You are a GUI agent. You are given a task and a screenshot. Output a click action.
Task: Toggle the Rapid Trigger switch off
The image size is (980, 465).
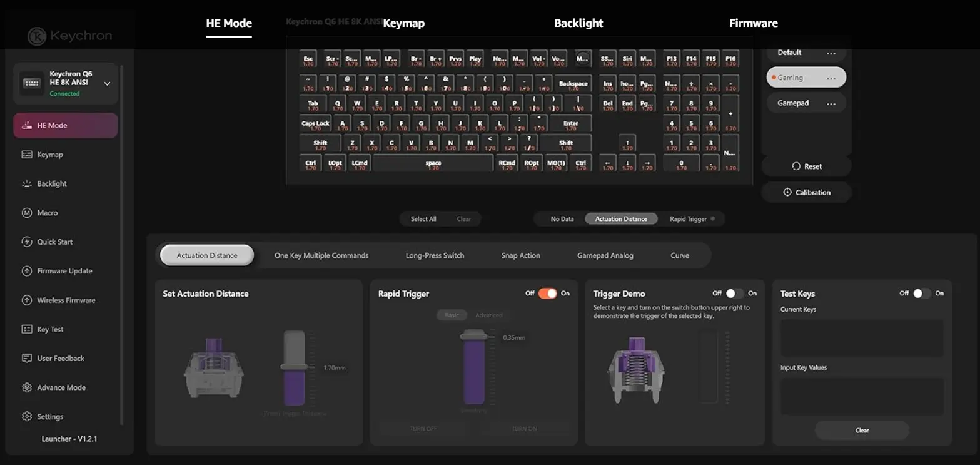(547, 293)
